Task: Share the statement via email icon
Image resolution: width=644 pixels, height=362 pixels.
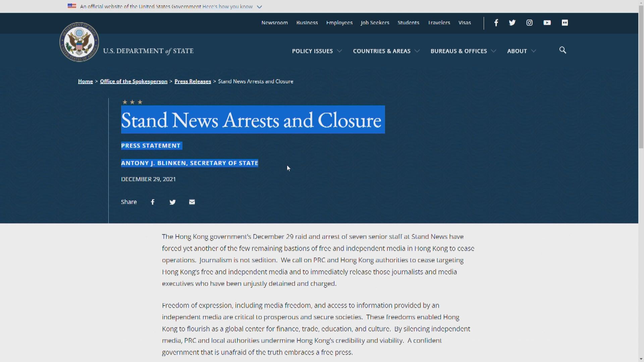Action: (x=192, y=202)
